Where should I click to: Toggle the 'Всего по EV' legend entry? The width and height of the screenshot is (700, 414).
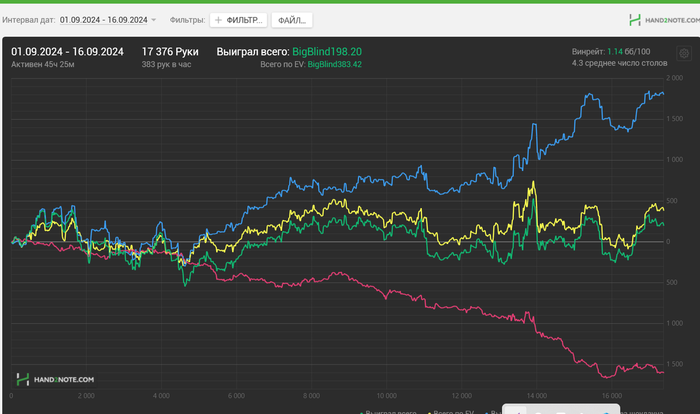tap(450, 412)
